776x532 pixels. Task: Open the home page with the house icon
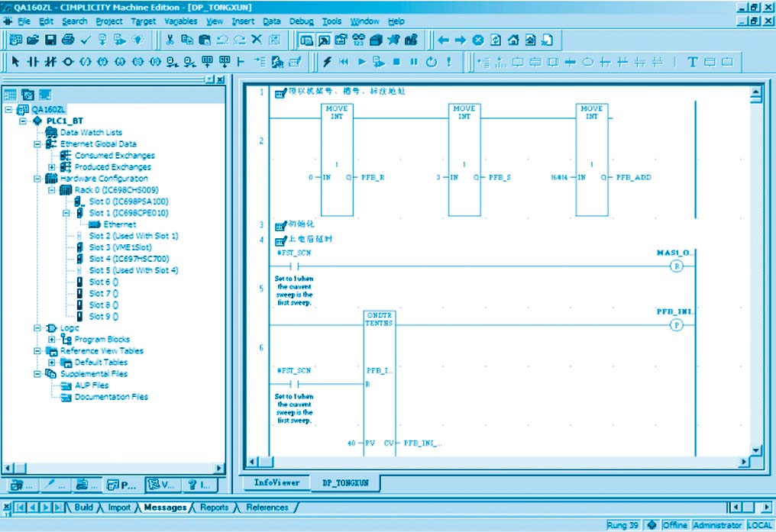click(x=513, y=40)
